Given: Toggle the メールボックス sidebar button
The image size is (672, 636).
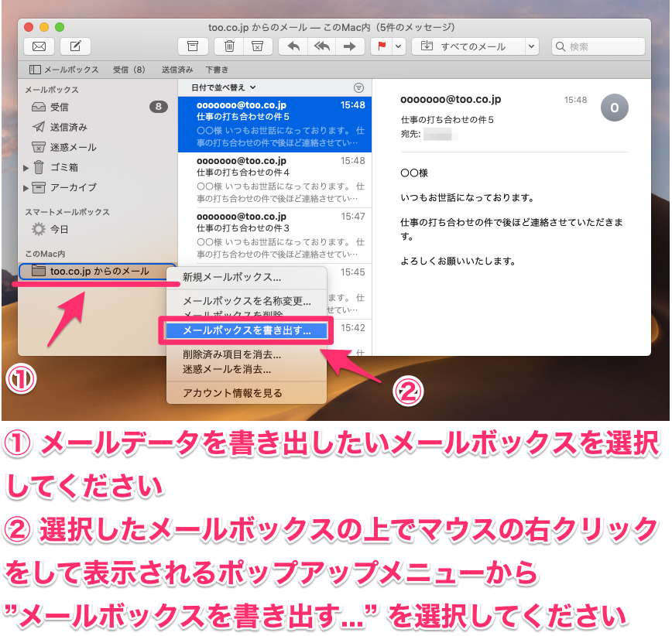Looking at the screenshot, I should click(x=63, y=70).
